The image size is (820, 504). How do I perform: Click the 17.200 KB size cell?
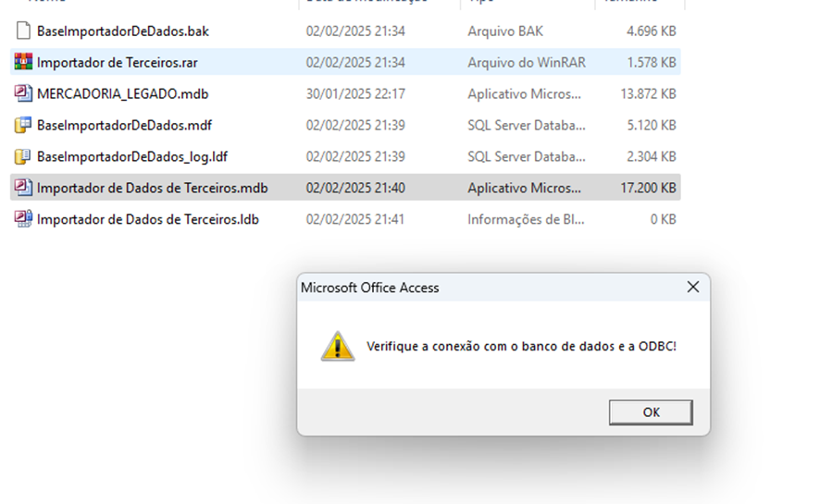pyautogui.click(x=648, y=188)
